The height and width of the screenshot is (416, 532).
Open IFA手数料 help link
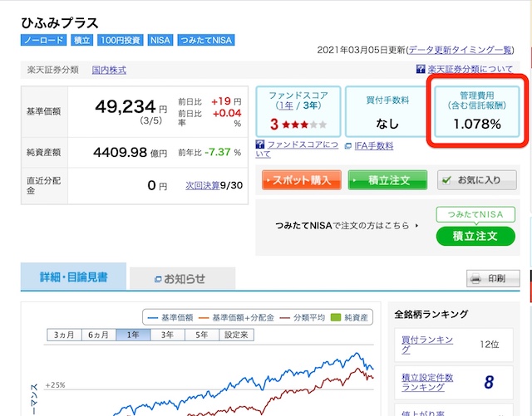click(x=377, y=145)
